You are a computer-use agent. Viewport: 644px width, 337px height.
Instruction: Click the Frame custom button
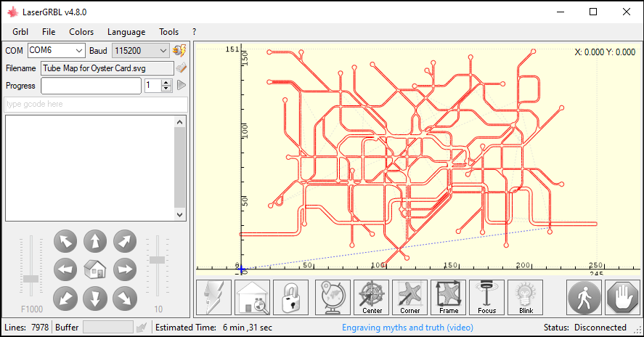(x=449, y=298)
